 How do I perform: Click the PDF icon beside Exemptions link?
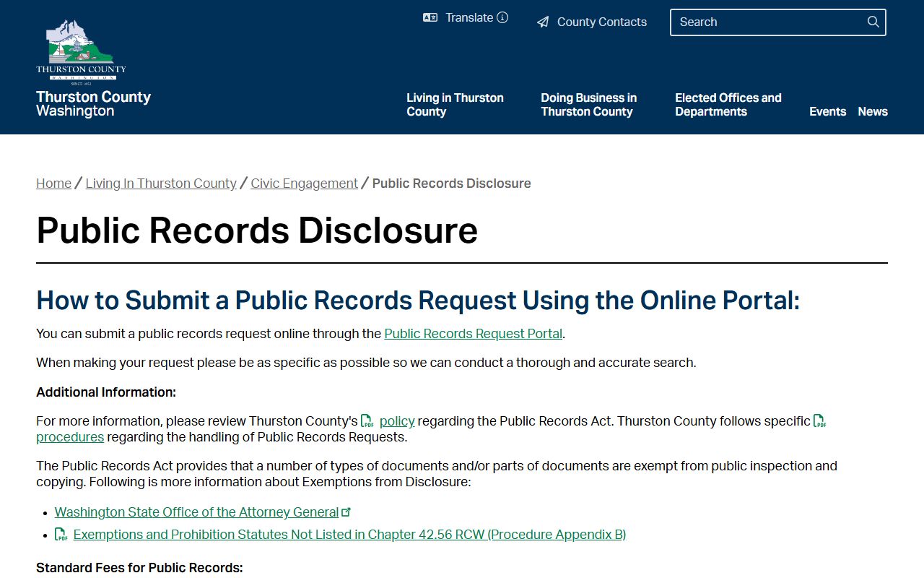pos(62,535)
